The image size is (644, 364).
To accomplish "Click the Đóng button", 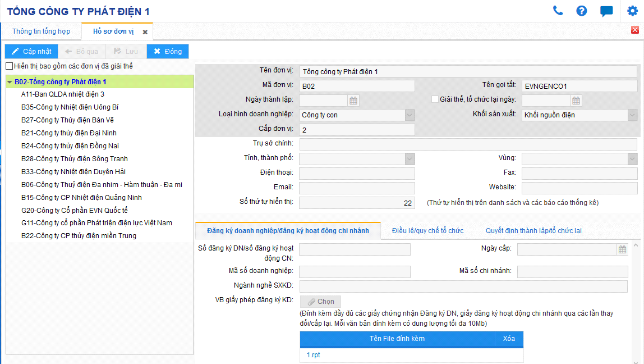I will tap(168, 52).
